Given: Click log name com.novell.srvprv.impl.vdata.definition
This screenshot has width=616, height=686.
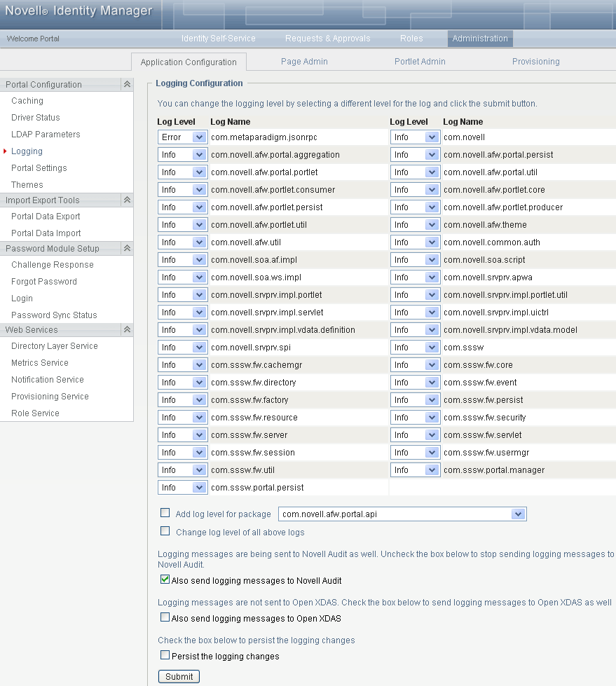Looking at the screenshot, I should click(x=282, y=330).
